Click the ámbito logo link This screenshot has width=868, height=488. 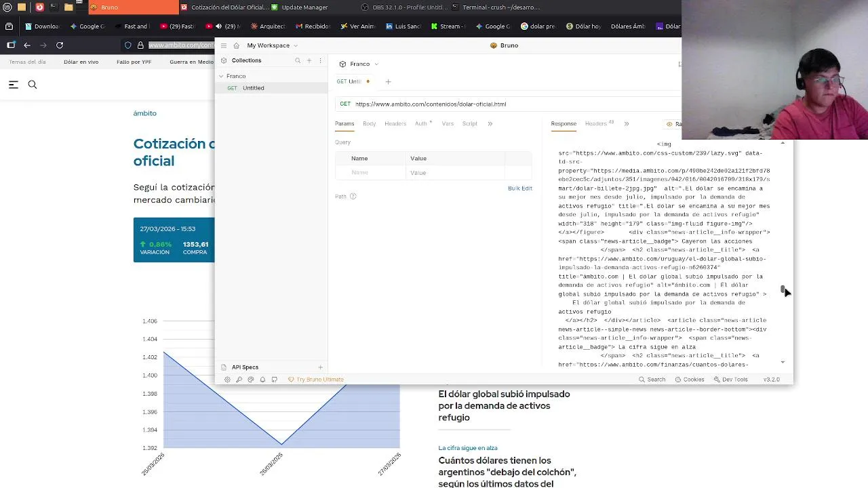coord(144,113)
